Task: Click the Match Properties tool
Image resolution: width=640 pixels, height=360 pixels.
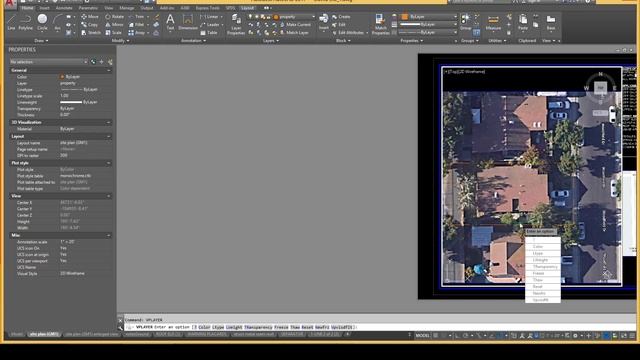Action: pyautogui.click(x=380, y=24)
